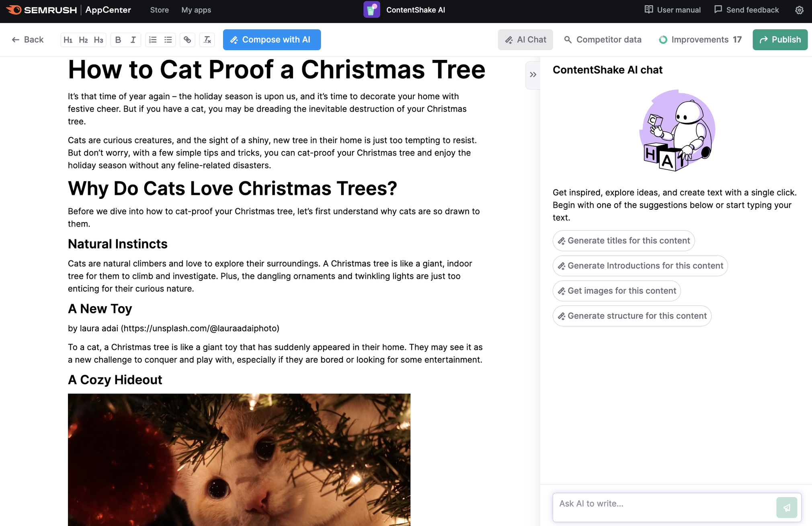Viewport: 812px width, 526px height.
Task: Select the ordered list icon
Action: 153,39
